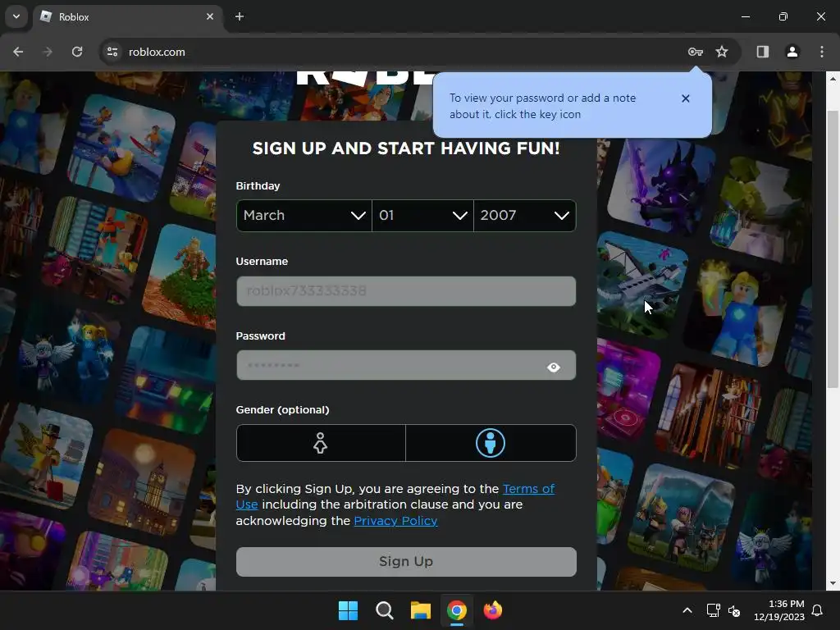Open the birthday month dropdown showing March

pos(304,216)
